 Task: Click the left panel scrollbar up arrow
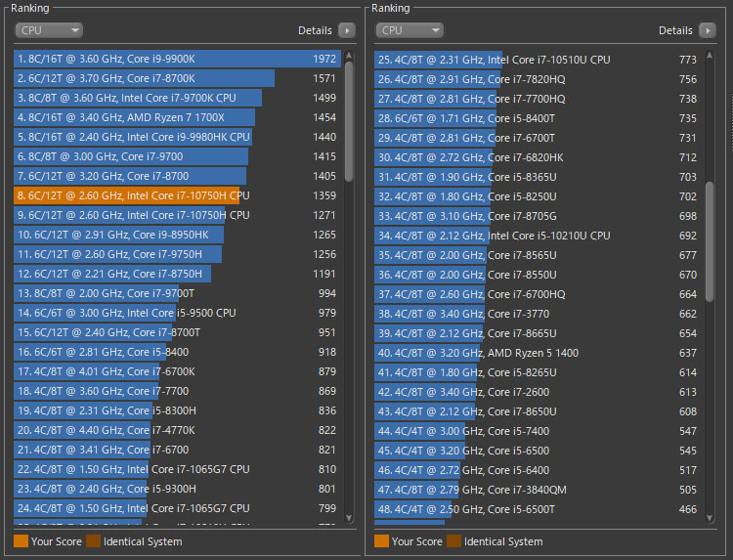pos(349,56)
